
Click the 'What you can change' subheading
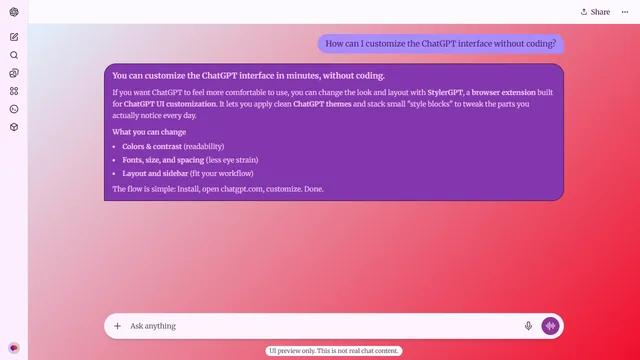149,132
